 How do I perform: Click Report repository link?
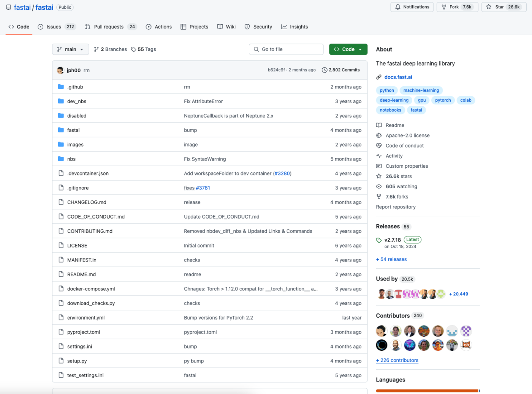pyautogui.click(x=396, y=207)
